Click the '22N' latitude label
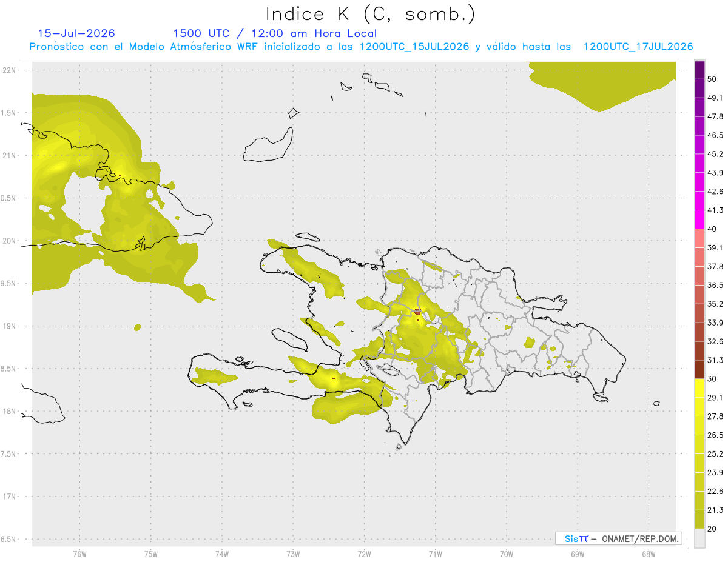 coord(10,70)
